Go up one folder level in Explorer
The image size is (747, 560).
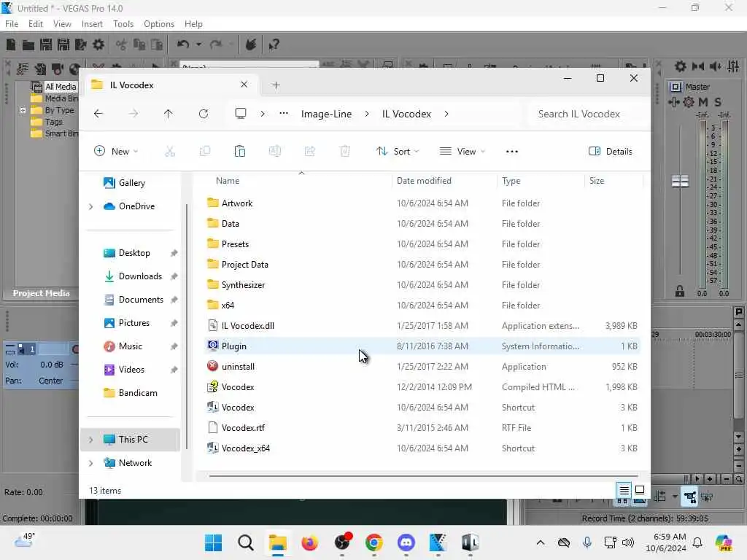point(169,114)
